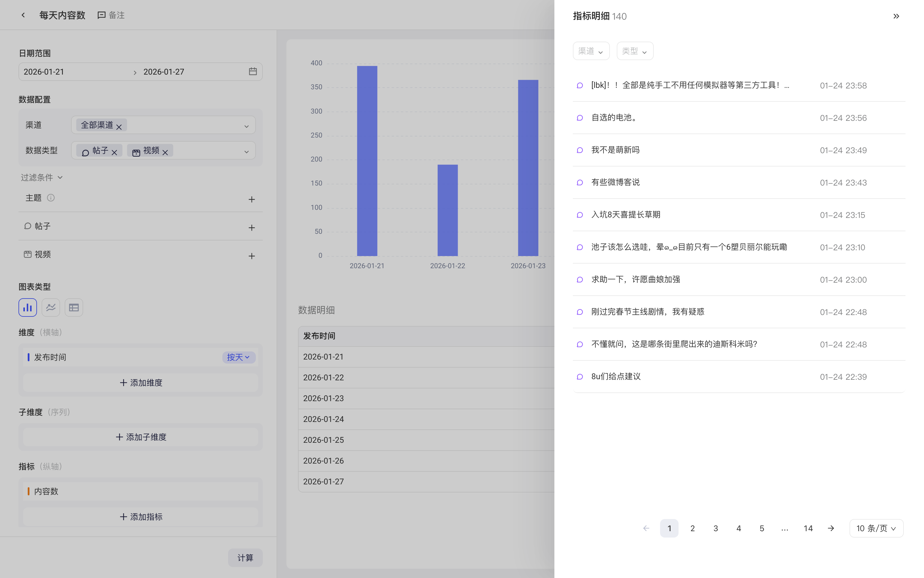Go to page 3
This screenshot has height=578, width=924.
point(716,528)
